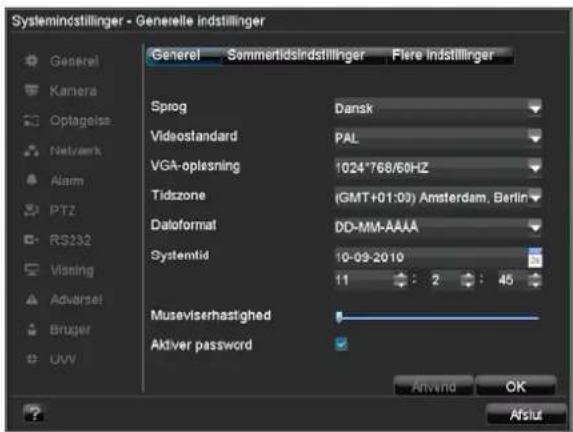The image size is (573, 432).
Task: Click the seconds field showing 46
Action: 512,280
